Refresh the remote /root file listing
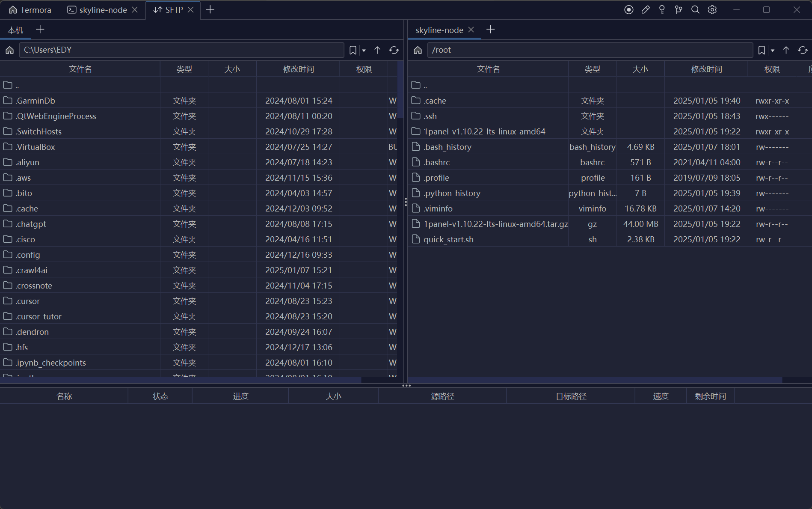The height and width of the screenshot is (509, 812). (803, 50)
